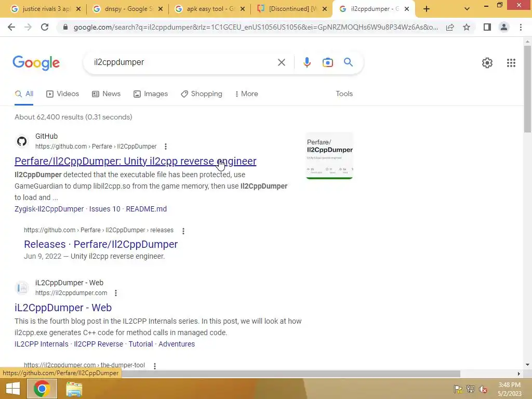Viewport: 532px width, 399px height.
Task: Open more options for the Releases result
Action: (x=183, y=231)
